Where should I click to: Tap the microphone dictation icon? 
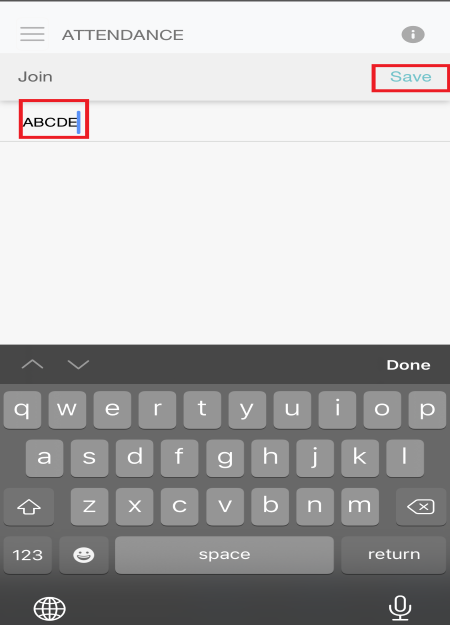(x=400, y=608)
